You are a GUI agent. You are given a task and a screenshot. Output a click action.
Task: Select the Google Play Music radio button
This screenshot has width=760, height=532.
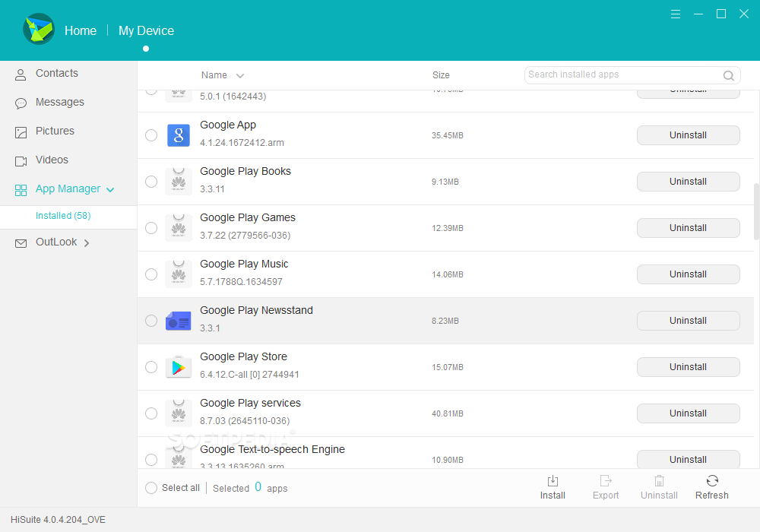tap(151, 274)
